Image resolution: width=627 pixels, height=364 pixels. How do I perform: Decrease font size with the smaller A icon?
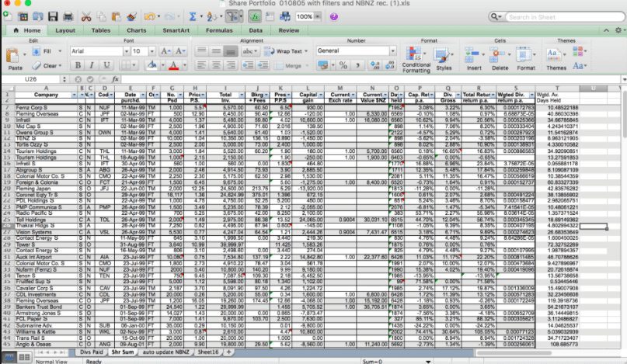click(180, 51)
